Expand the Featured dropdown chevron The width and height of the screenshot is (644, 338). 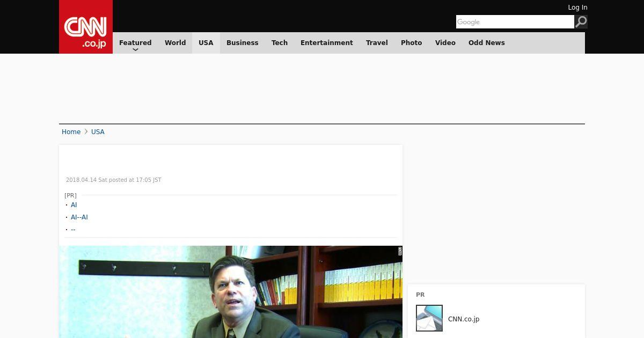[135, 49]
